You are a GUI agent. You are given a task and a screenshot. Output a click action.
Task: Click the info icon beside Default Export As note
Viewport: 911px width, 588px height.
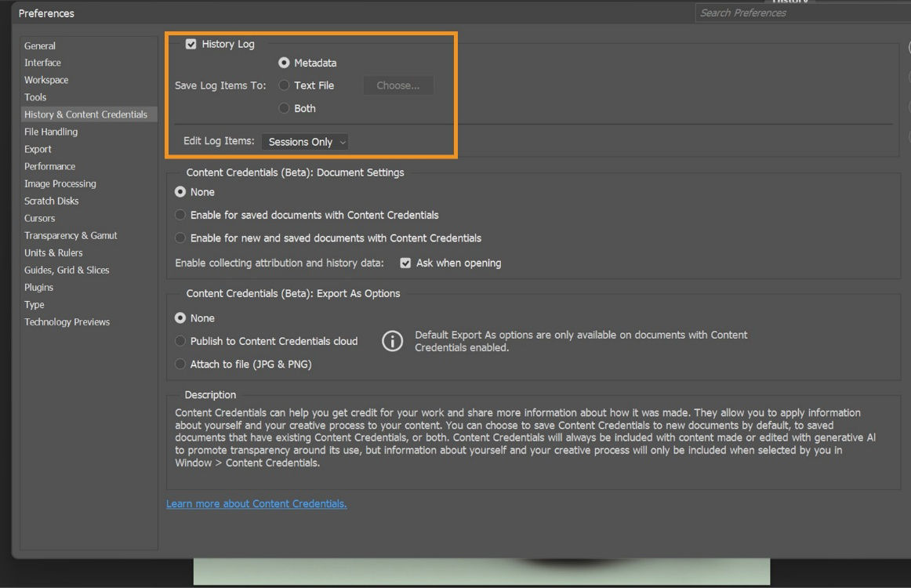[x=392, y=341]
